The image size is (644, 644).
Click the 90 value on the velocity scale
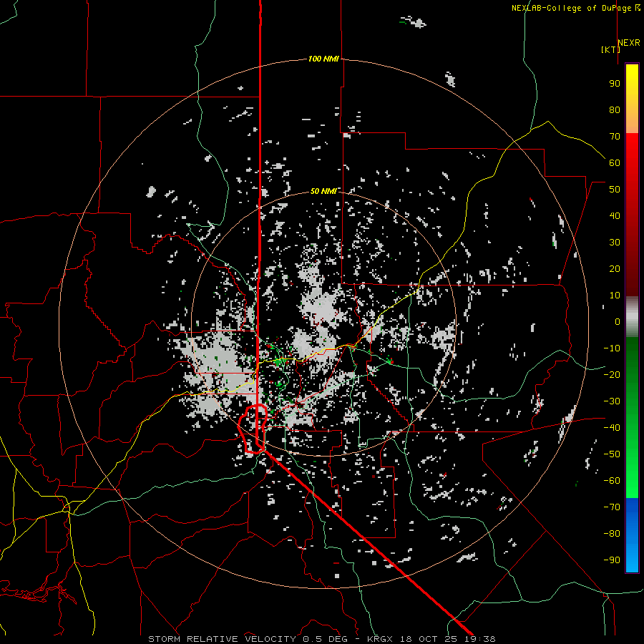[615, 84]
